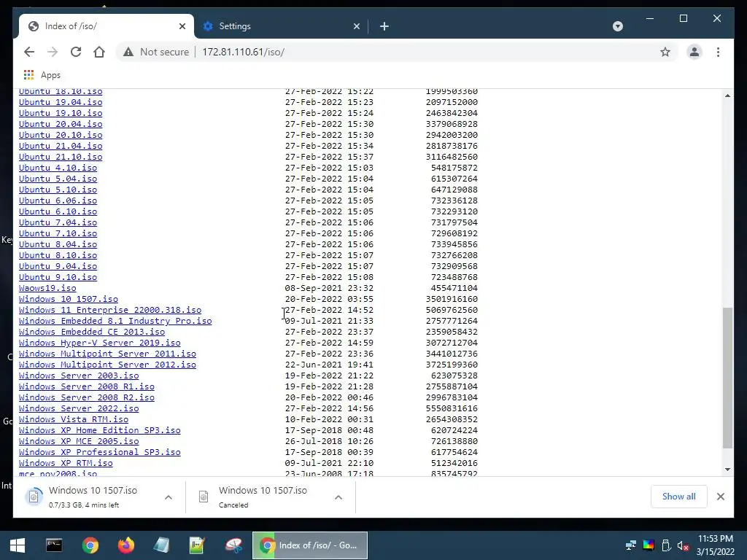The image size is (747, 560).
Task: Click Windows Multipoint Server 2012.iso
Action: pyautogui.click(x=108, y=365)
